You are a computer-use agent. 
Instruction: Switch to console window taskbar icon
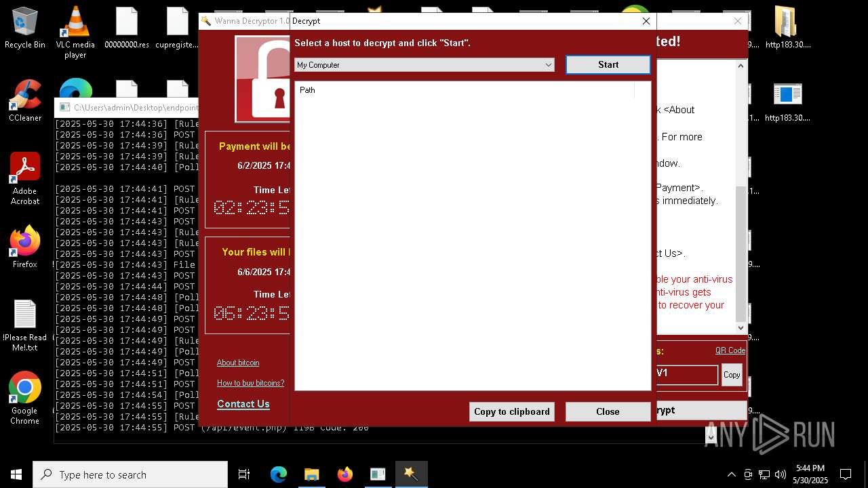378,474
